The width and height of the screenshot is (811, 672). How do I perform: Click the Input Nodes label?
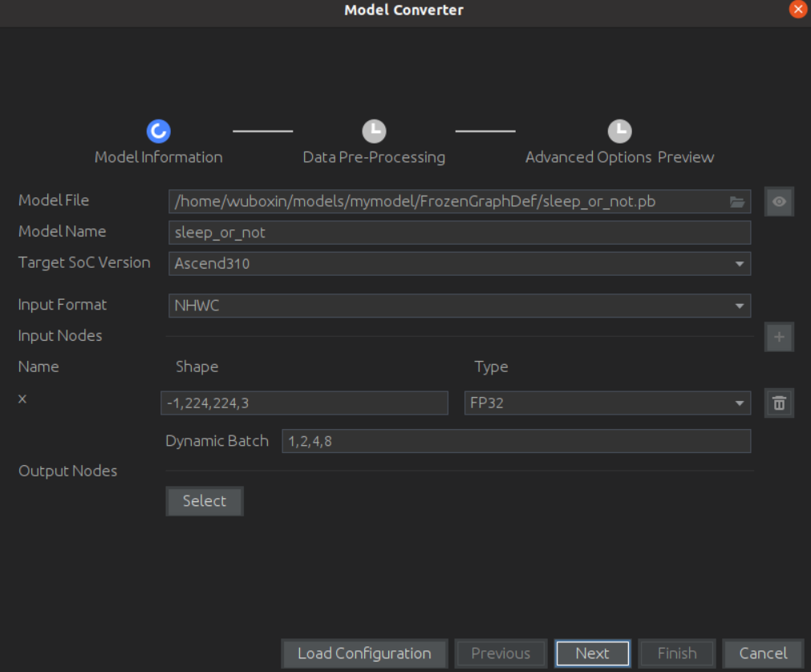pyautogui.click(x=60, y=335)
